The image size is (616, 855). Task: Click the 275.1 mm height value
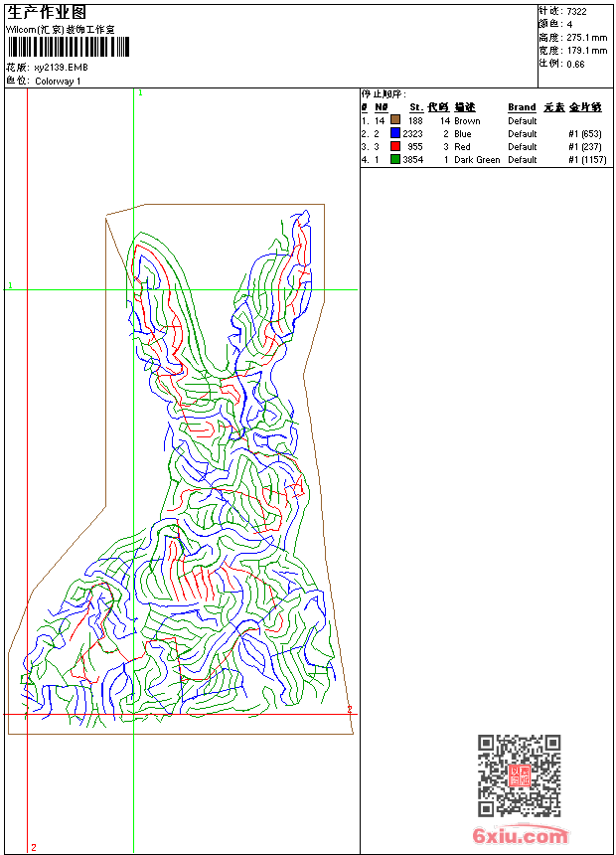point(586,37)
